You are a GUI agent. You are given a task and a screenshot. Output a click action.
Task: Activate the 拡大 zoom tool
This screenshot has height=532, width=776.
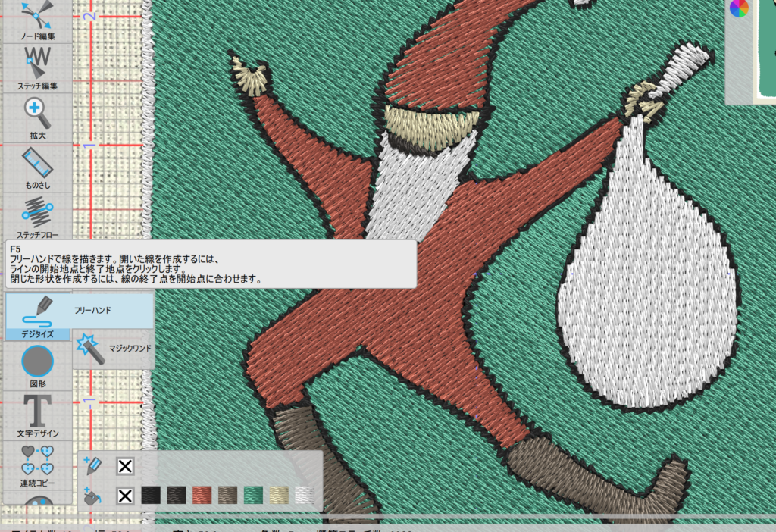[36, 117]
